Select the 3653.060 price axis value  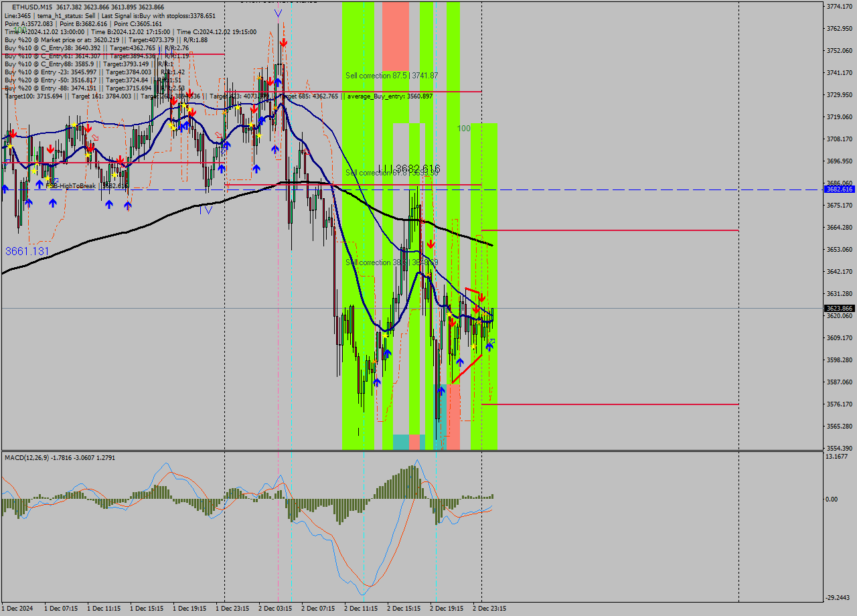coord(840,250)
